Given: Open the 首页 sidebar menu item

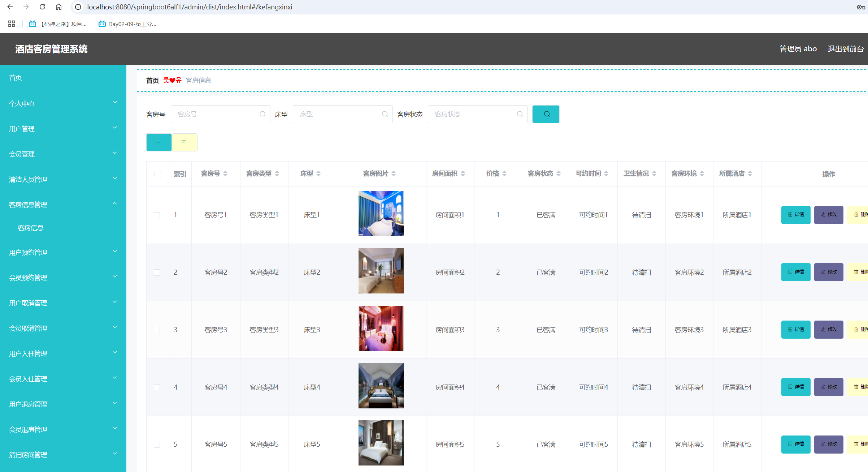Looking at the screenshot, I should click(16, 78).
